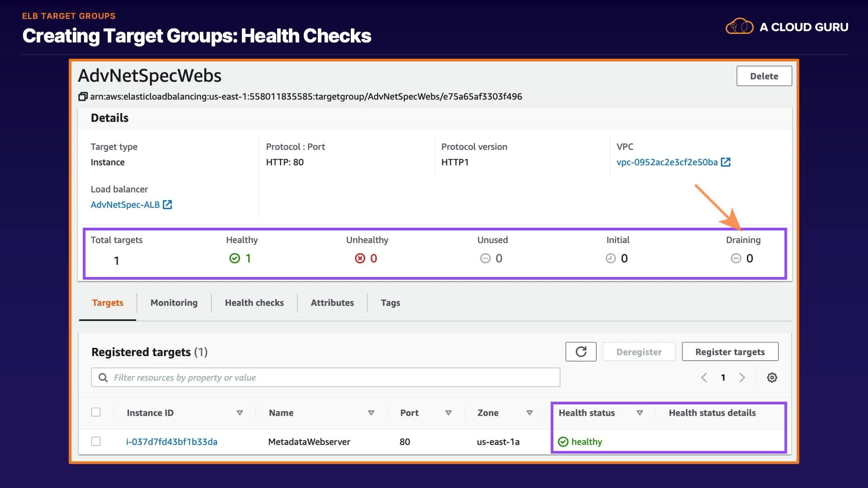Viewport: 868px width, 488px height.
Task: Click red unhealthy count icon
Action: tap(360, 258)
